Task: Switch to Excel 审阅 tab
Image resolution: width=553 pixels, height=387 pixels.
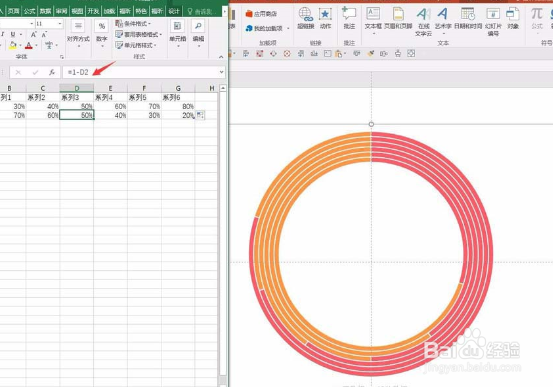Action: coord(61,11)
